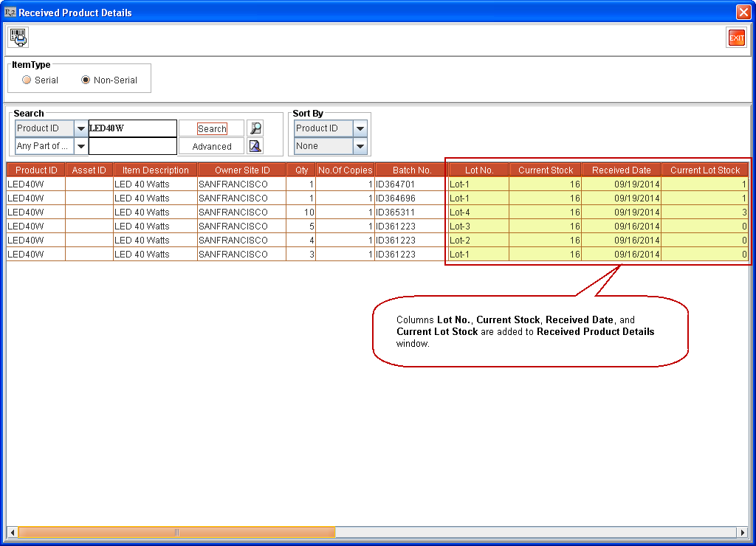The height and width of the screenshot is (546, 756).
Task: Click the right arrow of horizontal scrollbar
Action: 743,532
